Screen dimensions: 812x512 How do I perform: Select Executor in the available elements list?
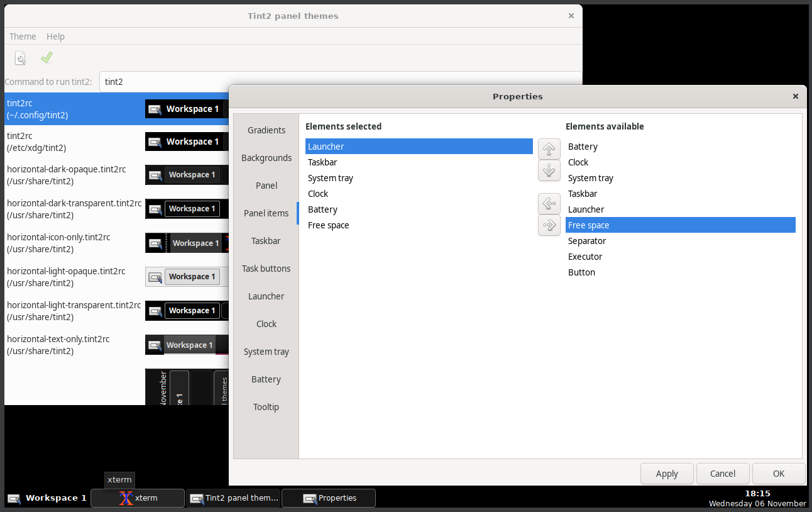click(584, 256)
